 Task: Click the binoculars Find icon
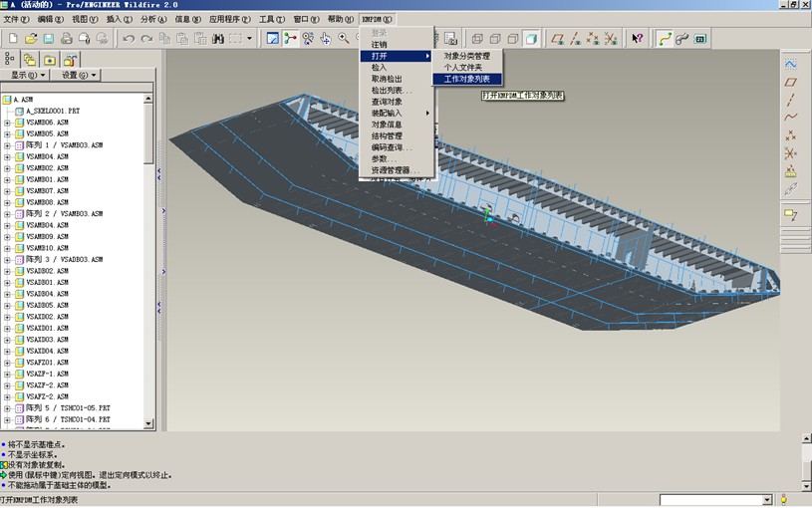tap(218, 39)
